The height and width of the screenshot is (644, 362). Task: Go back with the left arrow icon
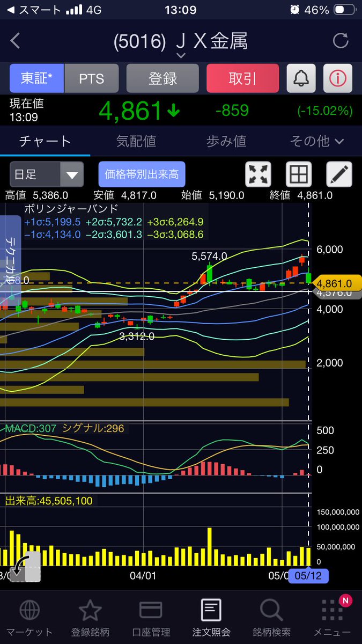(15, 41)
